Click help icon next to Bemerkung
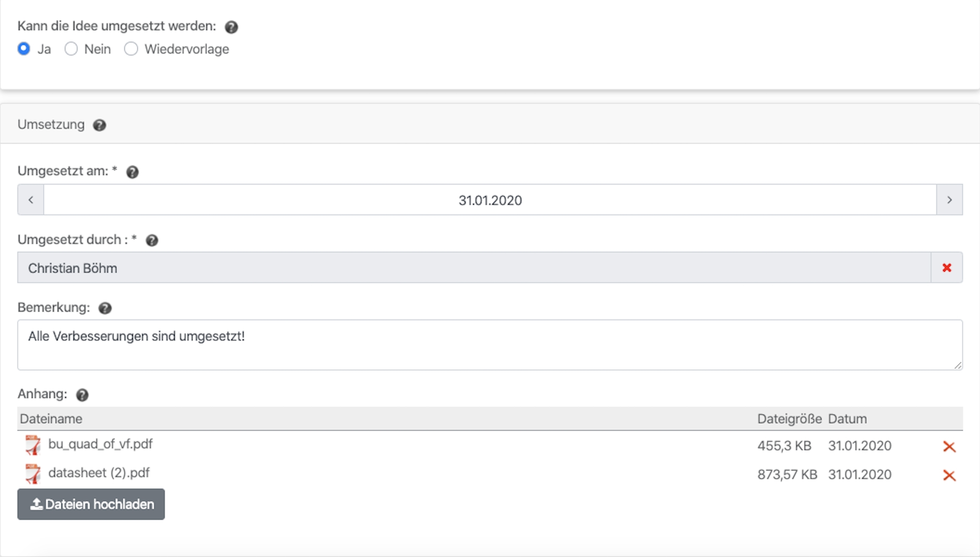 coord(105,308)
